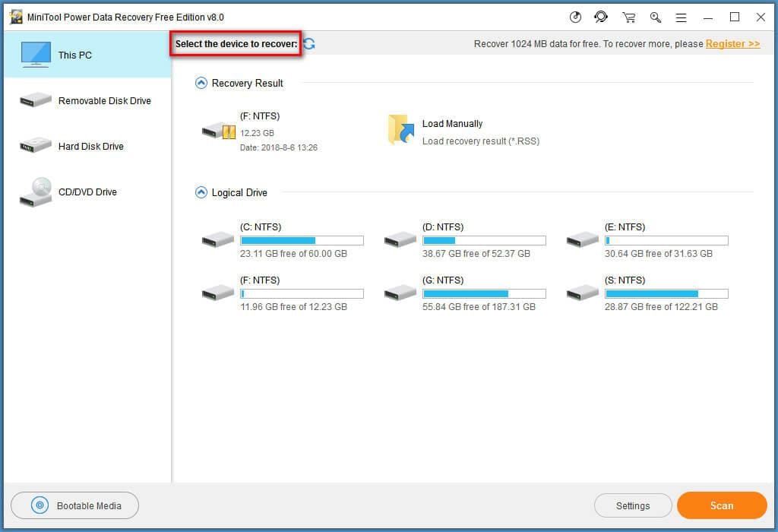Click Load Manually label

(452, 124)
